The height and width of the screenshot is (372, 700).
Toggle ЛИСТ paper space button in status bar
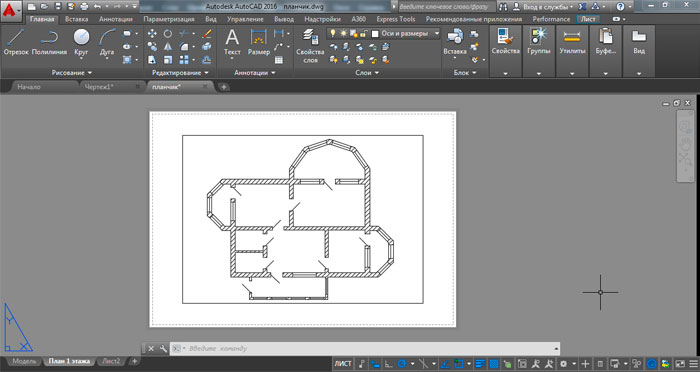pos(342,364)
